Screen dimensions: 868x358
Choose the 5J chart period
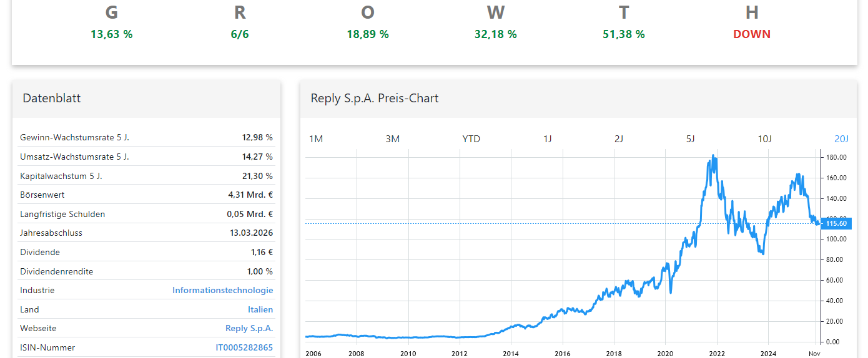click(x=690, y=138)
